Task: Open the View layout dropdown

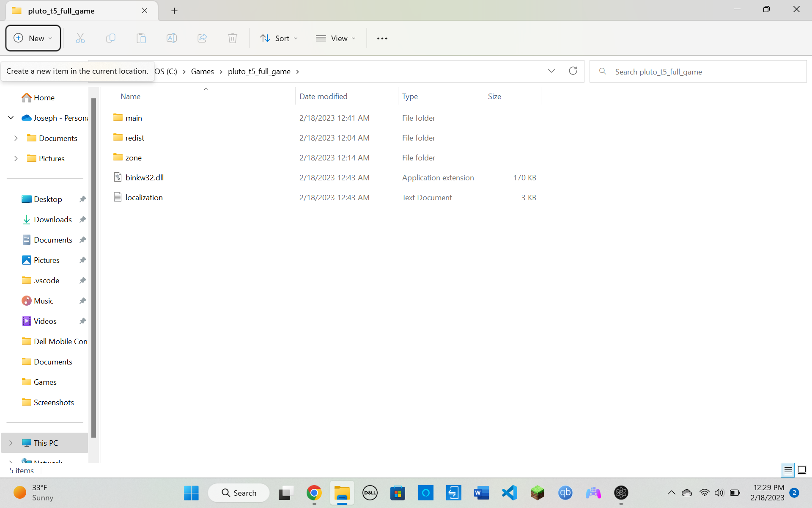Action: click(336, 39)
